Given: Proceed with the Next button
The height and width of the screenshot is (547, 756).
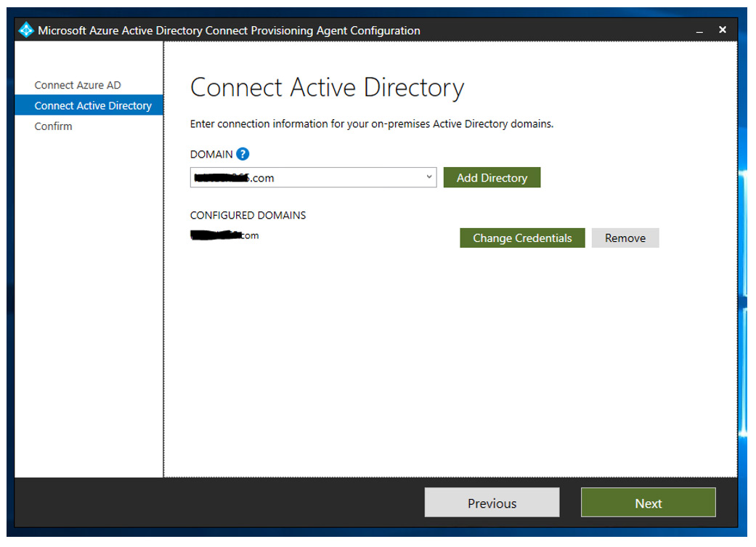Looking at the screenshot, I should (648, 503).
